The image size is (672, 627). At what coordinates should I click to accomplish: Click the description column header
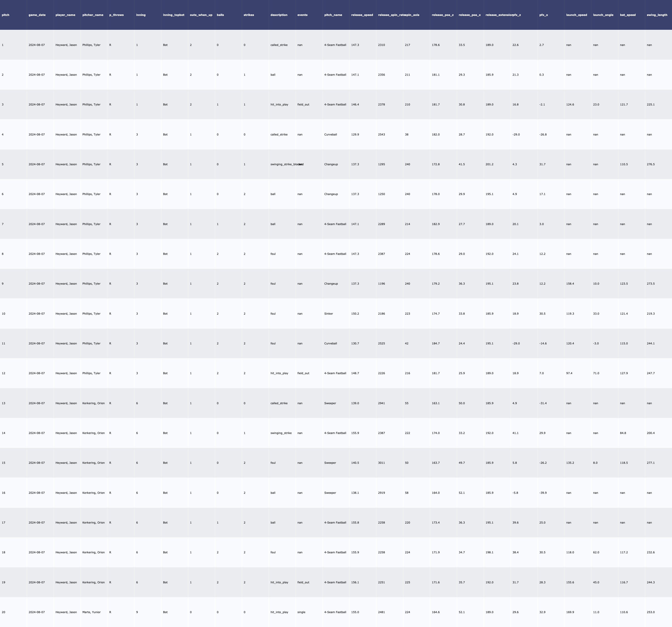point(279,15)
